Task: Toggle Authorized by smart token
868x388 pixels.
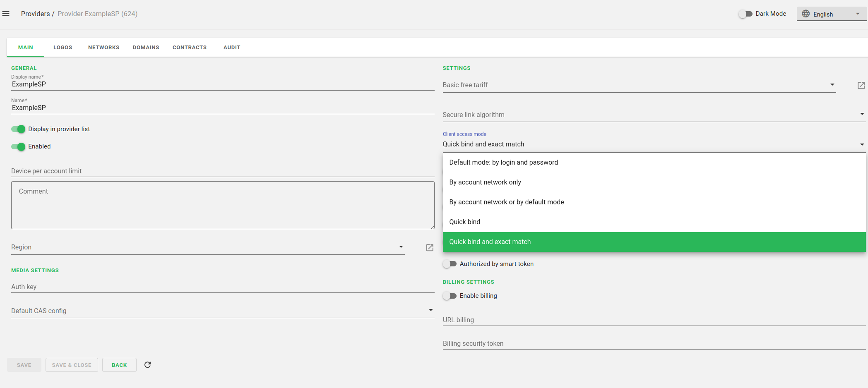Action: click(x=450, y=264)
